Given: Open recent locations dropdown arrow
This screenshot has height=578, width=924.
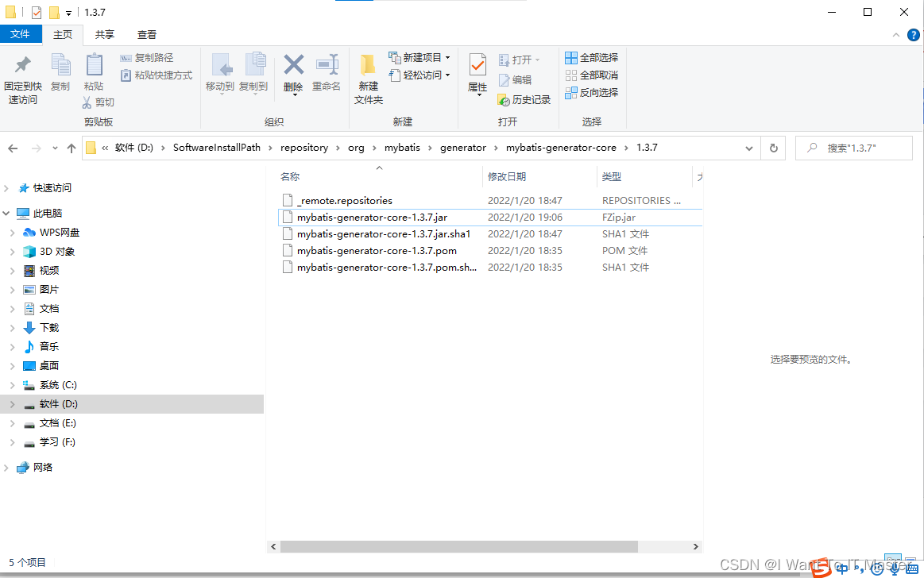Looking at the screenshot, I should [x=55, y=148].
